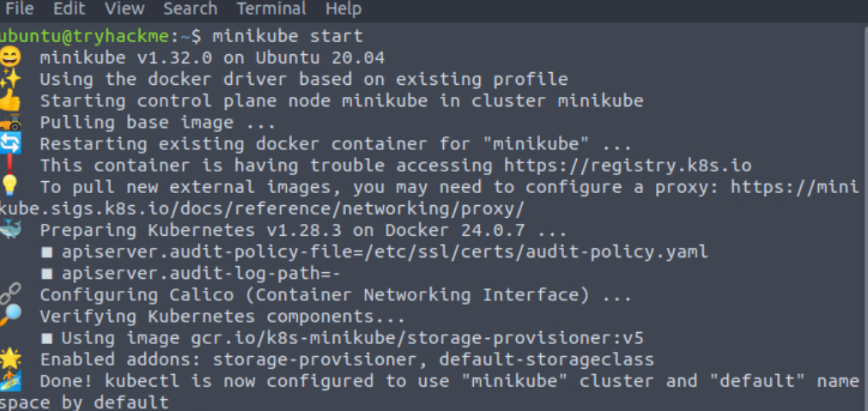Open the Edit menu
This screenshot has height=411, width=868.
[69, 9]
